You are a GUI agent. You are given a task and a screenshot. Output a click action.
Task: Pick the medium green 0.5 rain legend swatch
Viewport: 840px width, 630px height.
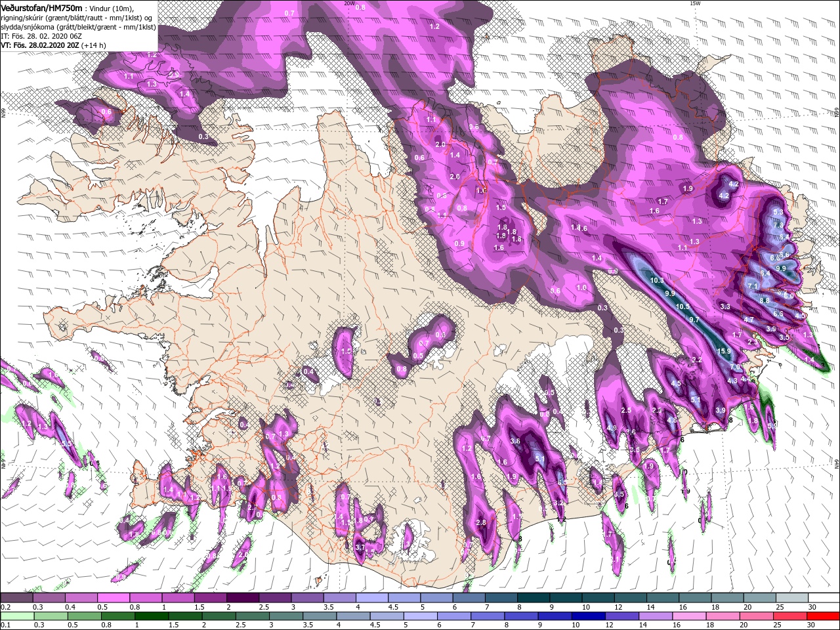tap(85, 616)
